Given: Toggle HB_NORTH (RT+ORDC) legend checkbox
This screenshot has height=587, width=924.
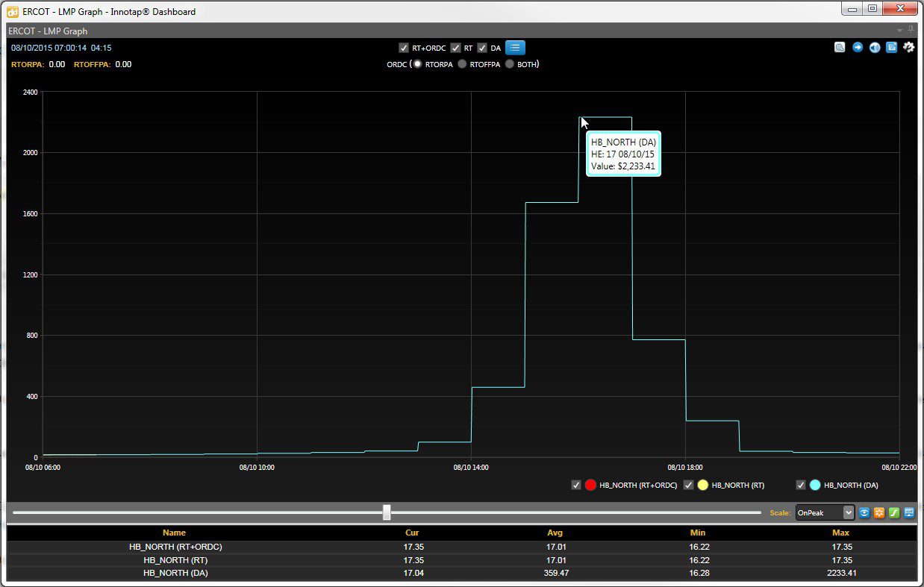Looking at the screenshot, I should click(x=576, y=485).
